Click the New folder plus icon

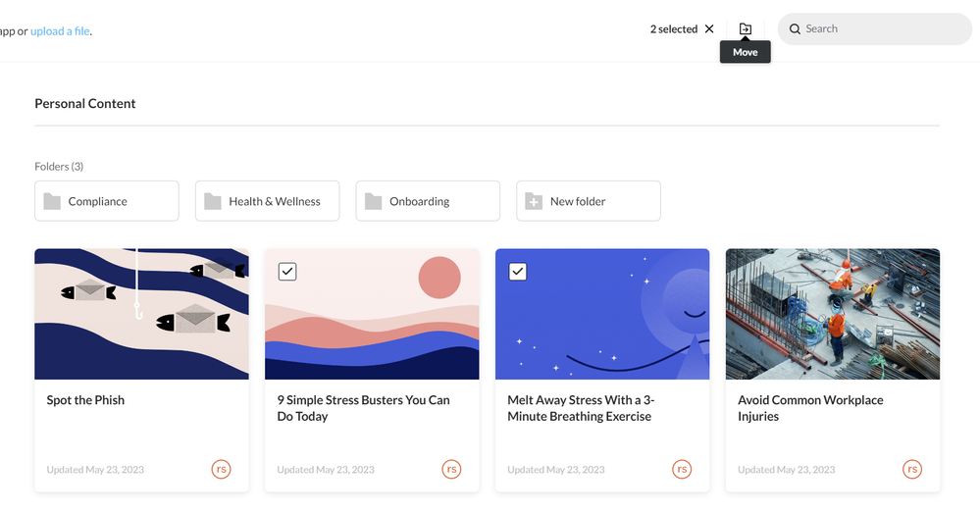(x=534, y=201)
